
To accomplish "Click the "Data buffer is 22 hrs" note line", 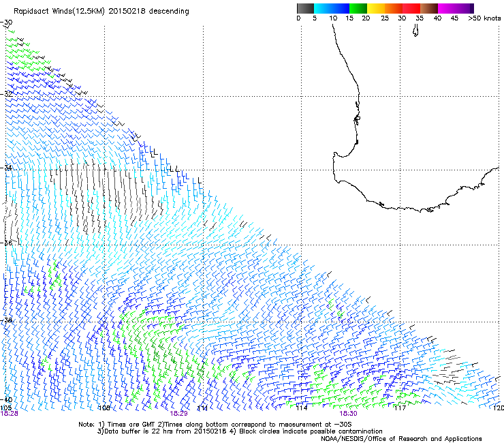I will click(240, 431).
